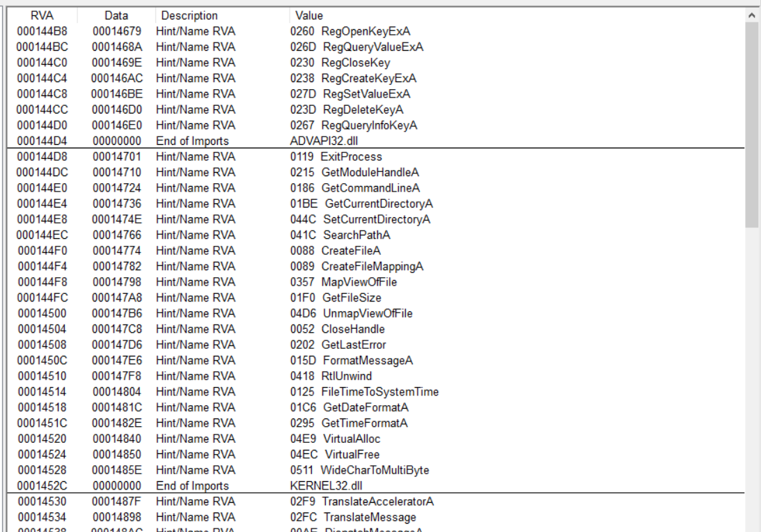Click Data cell 000147B6
761x532 pixels.
[117, 313]
